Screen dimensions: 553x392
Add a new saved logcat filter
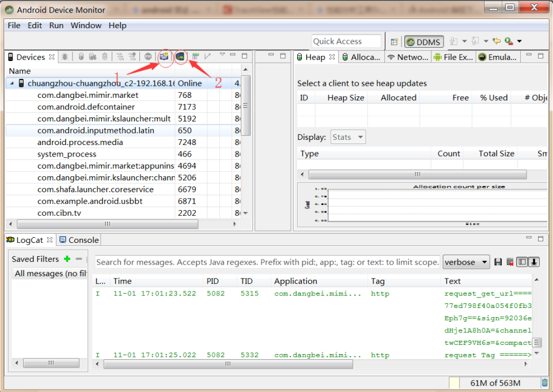pos(67,259)
